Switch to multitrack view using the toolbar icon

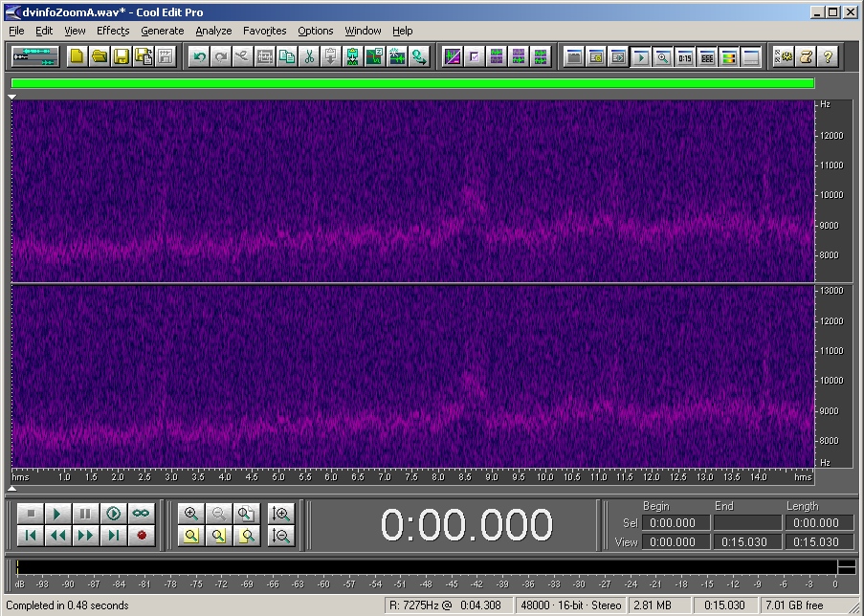pyautogui.click(x=35, y=56)
